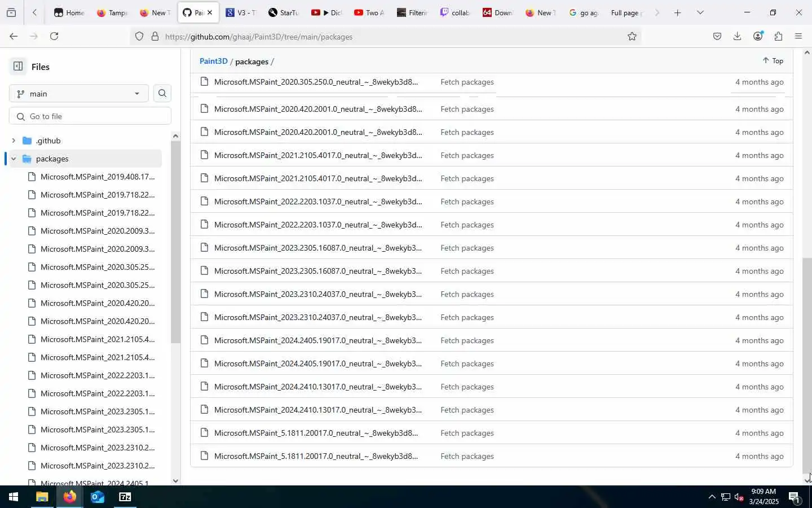Image resolution: width=812 pixels, height=508 pixels.
Task: Open Firefox application menu hamburger icon
Action: [798, 36]
